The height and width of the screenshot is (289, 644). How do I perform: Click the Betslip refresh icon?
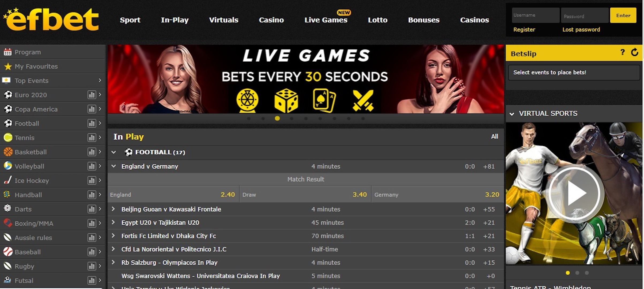(635, 52)
